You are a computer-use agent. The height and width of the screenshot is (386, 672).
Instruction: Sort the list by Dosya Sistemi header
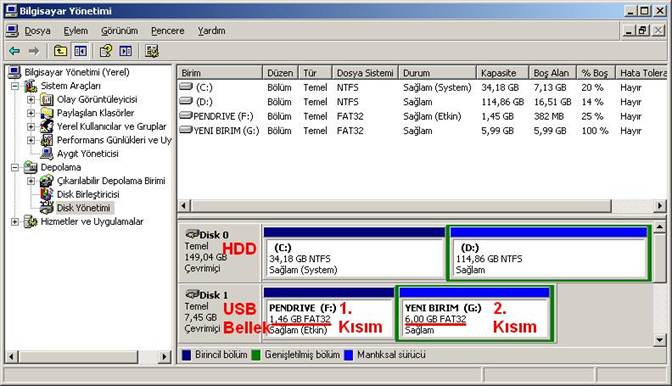[365, 73]
